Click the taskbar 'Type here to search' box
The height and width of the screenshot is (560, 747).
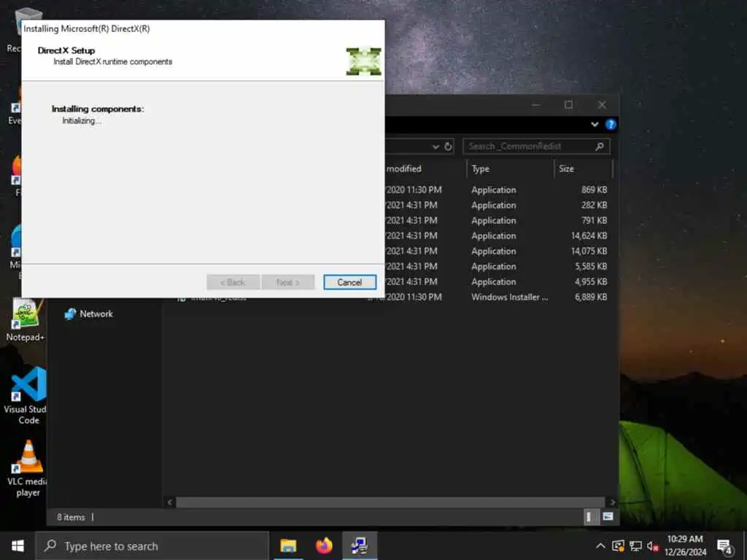point(152,545)
